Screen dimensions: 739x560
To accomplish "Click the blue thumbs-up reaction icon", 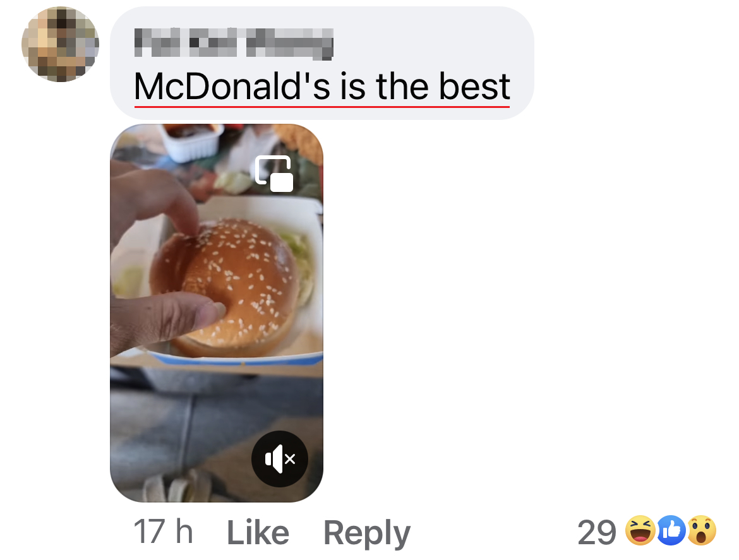I will [x=671, y=530].
